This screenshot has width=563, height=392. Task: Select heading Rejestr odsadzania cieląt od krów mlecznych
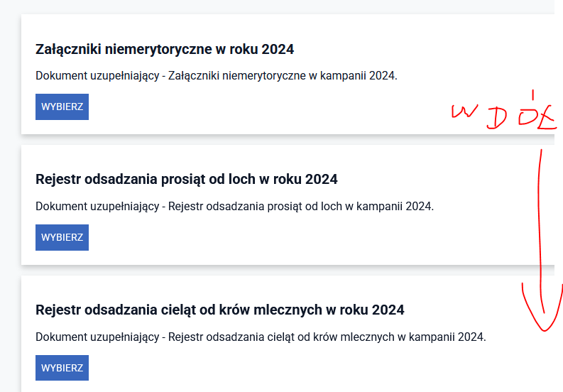(220, 310)
